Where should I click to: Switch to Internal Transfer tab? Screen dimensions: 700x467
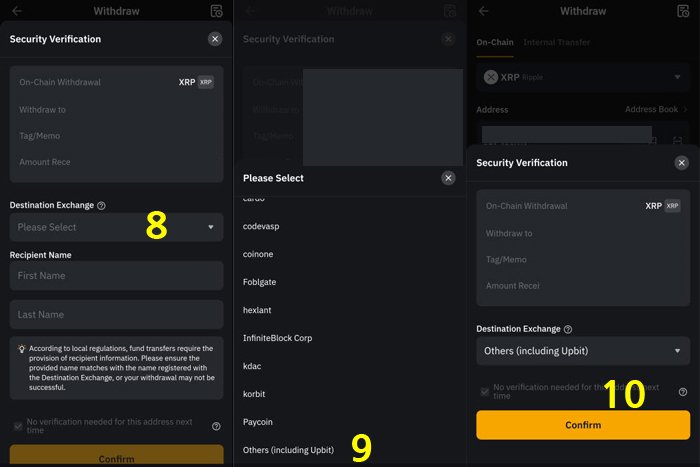[556, 42]
